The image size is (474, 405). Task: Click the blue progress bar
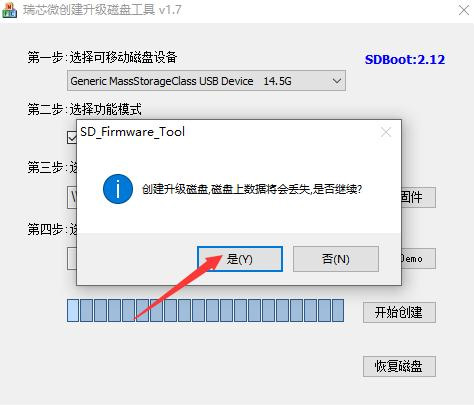205,310
